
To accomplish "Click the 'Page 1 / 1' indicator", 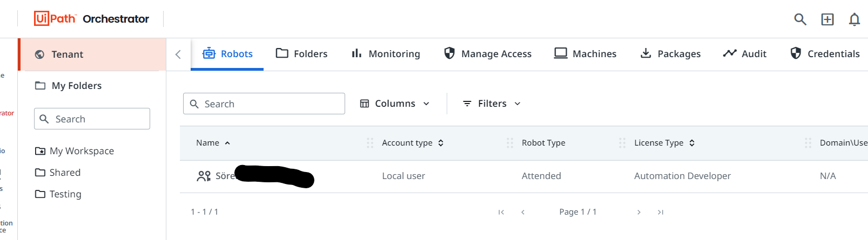I will 578,212.
